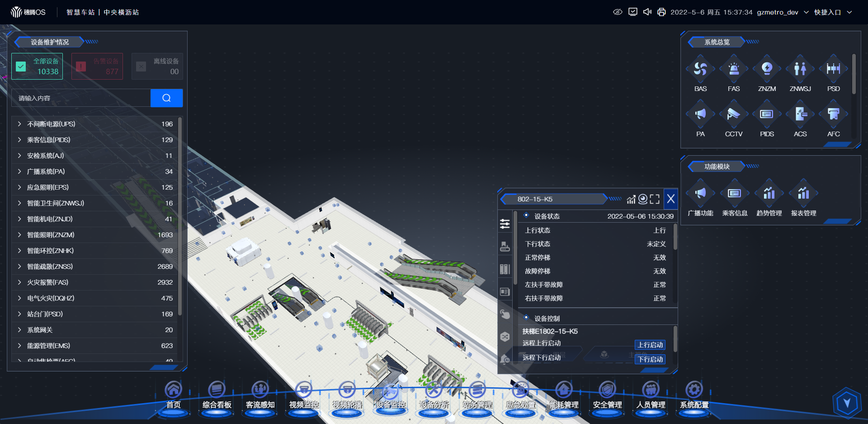Open the 广播功能 broadcast module
Screen dimensions: 868x424
[x=700, y=194]
